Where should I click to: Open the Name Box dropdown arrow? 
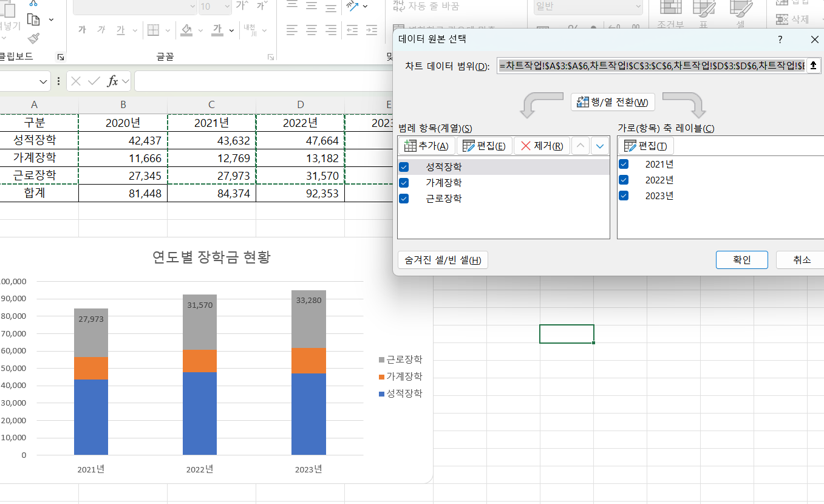click(44, 81)
